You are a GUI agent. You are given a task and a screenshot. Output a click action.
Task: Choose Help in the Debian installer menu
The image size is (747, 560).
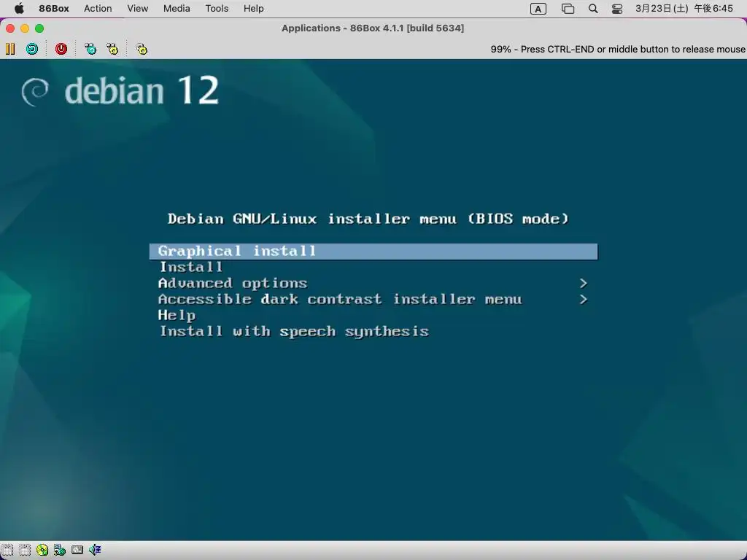177,315
